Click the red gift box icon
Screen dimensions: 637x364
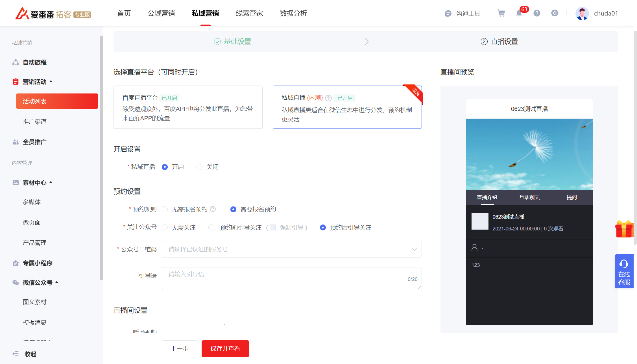624,229
